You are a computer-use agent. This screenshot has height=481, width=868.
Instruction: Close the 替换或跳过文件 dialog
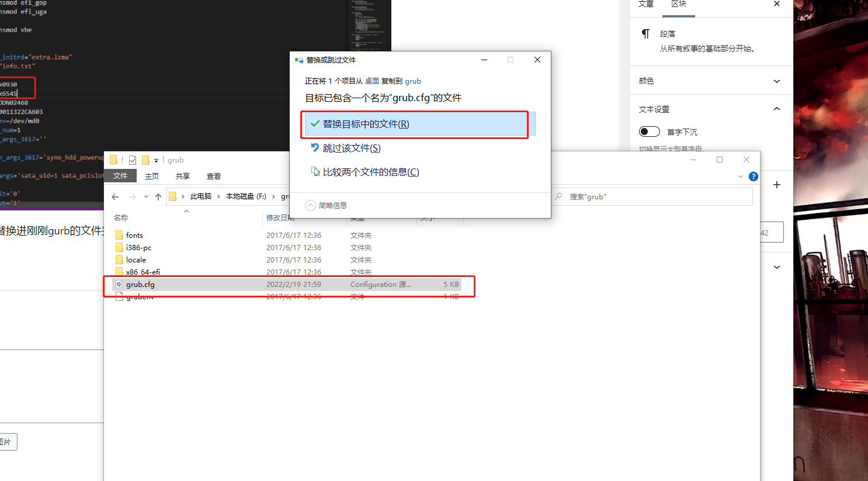point(537,60)
